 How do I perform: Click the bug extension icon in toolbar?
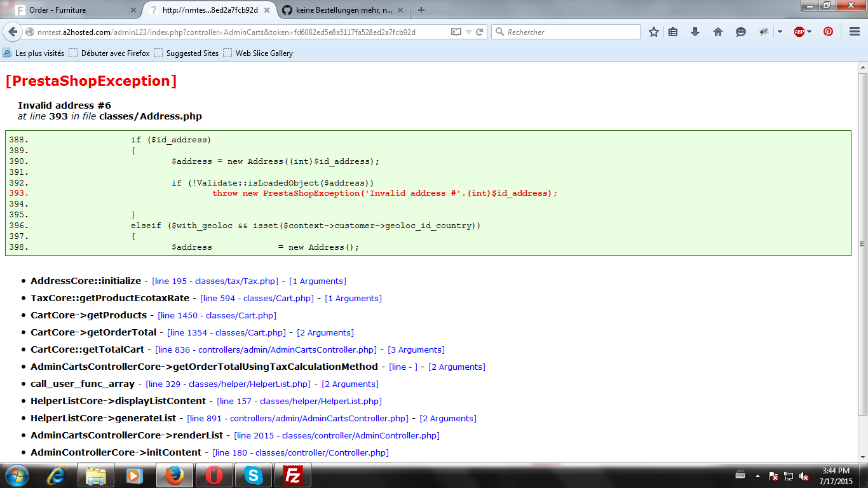[764, 32]
